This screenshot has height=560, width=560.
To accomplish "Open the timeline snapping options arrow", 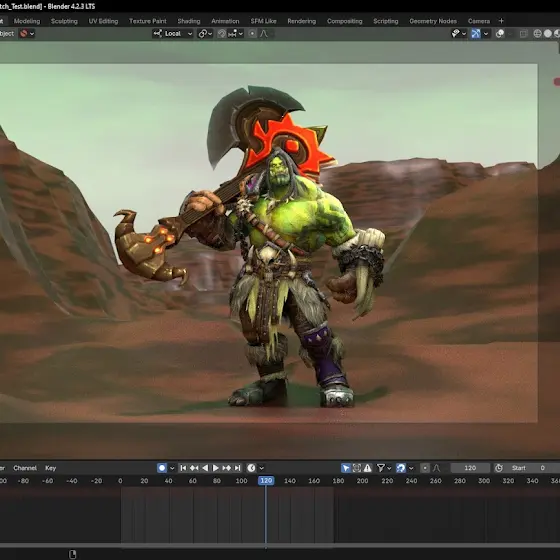I will 411,468.
